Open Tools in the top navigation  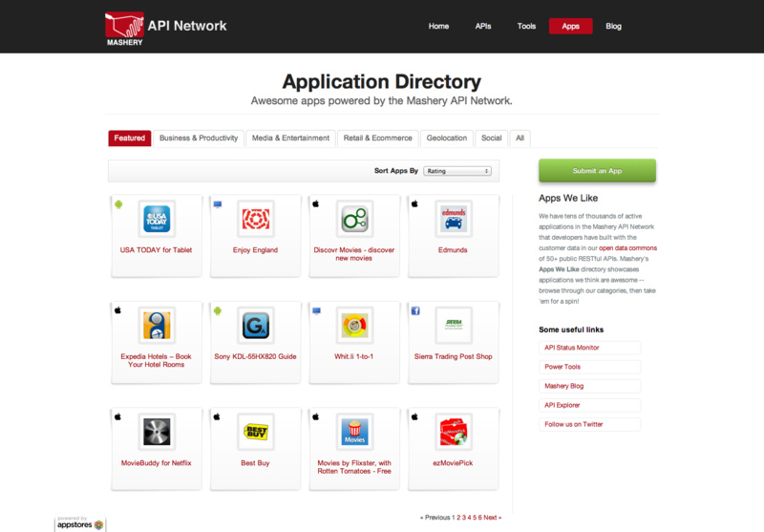(x=526, y=27)
